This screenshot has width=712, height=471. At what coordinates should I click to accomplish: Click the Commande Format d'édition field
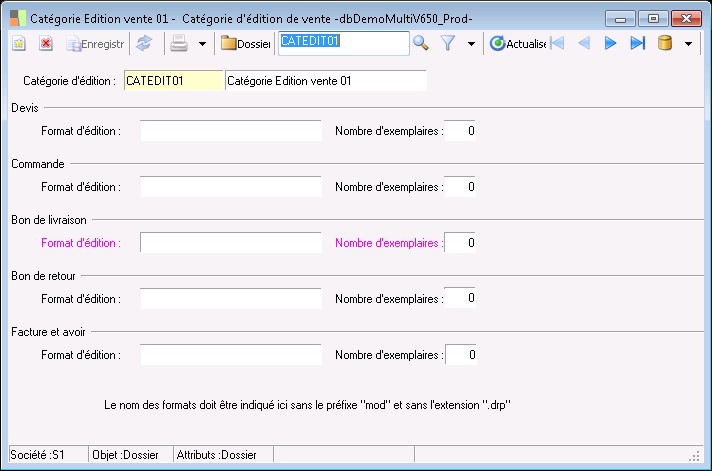pyautogui.click(x=231, y=187)
